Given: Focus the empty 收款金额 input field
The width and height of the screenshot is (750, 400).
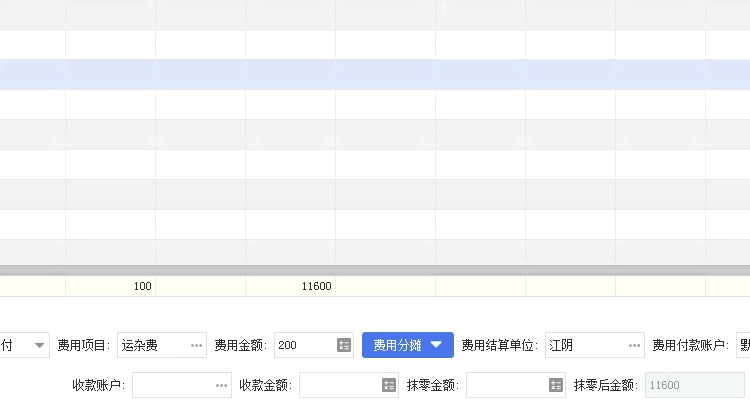Looking at the screenshot, I should [339, 385].
